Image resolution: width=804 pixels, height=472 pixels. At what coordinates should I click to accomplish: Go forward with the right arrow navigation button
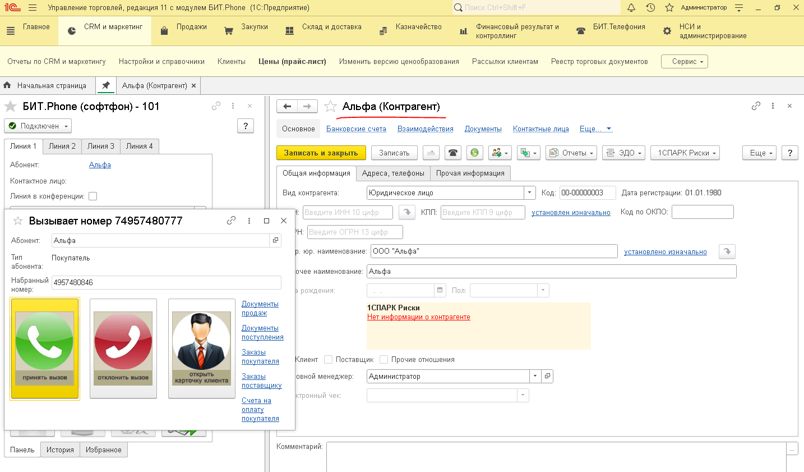pyautogui.click(x=307, y=106)
